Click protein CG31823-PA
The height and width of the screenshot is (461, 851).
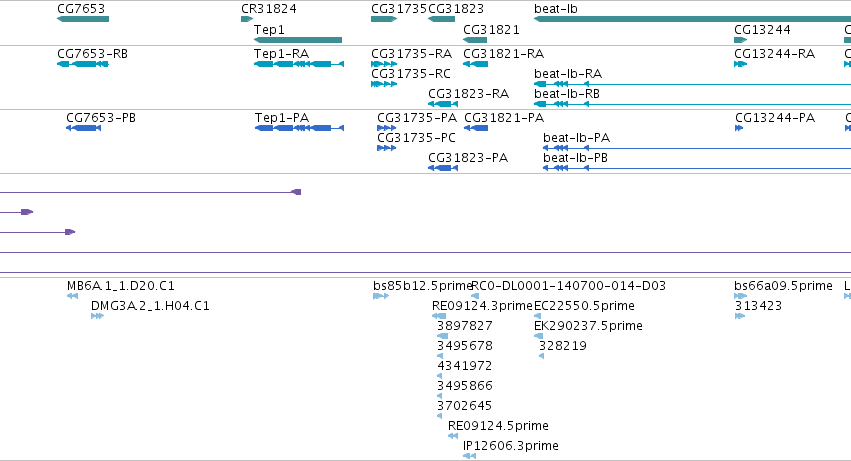[x=468, y=158]
